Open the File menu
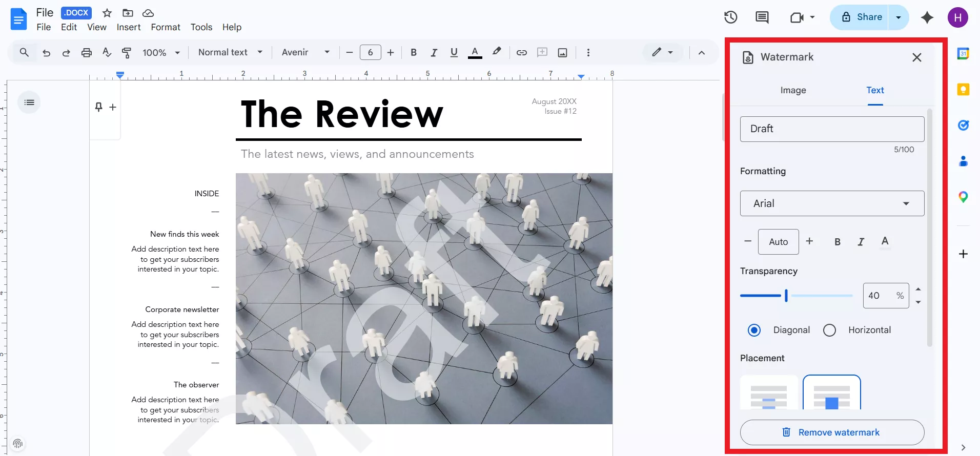Image resolution: width=980 pixels, height=456 pixels. pyautogui.click(x=44, y=27)
